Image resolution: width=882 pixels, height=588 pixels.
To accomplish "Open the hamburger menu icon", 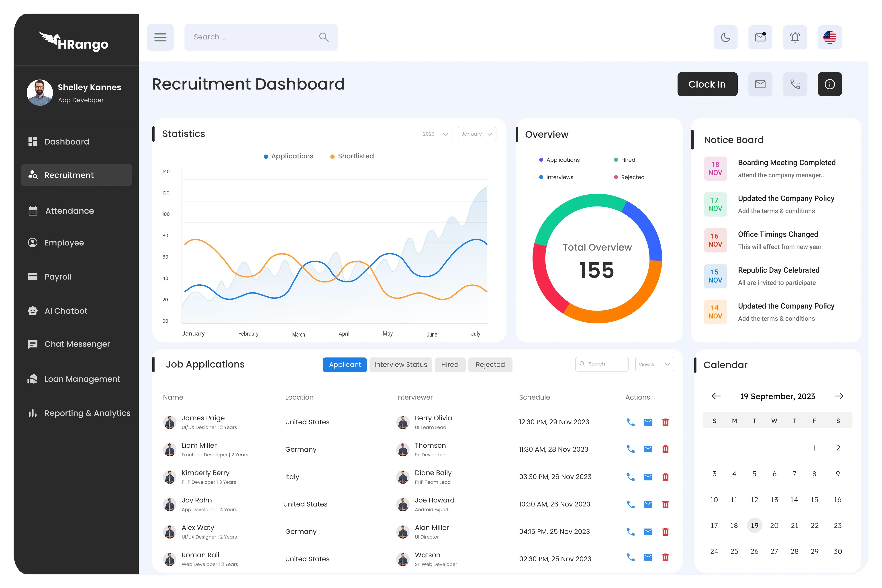I will point(160,37).
